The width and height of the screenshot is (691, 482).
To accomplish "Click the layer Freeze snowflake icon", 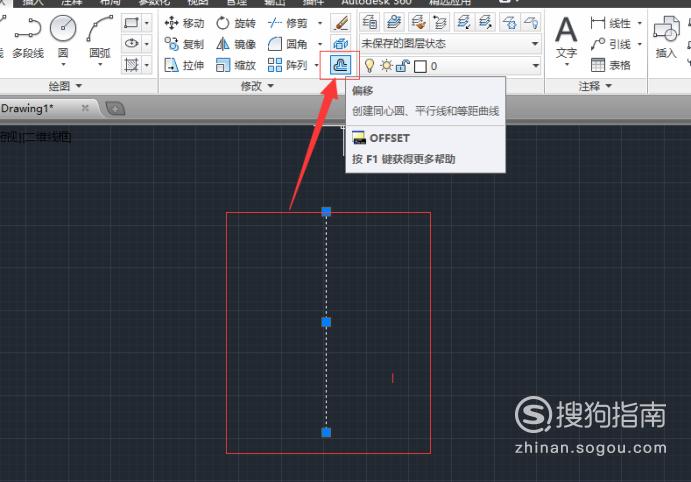I will pyautogui.click(x=509, y=22).
